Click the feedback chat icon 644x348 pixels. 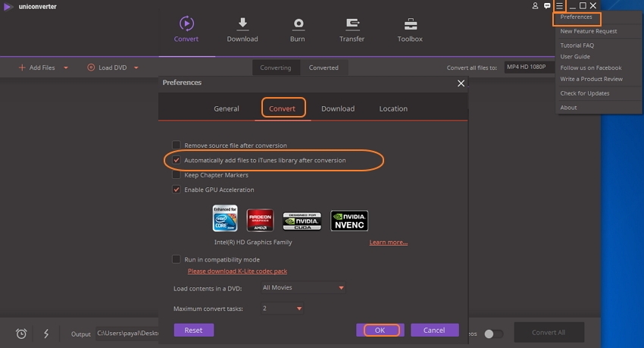547,6
